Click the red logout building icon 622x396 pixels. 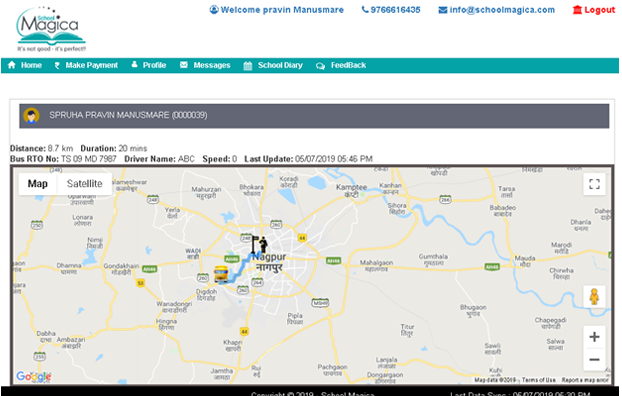[577, 10]
